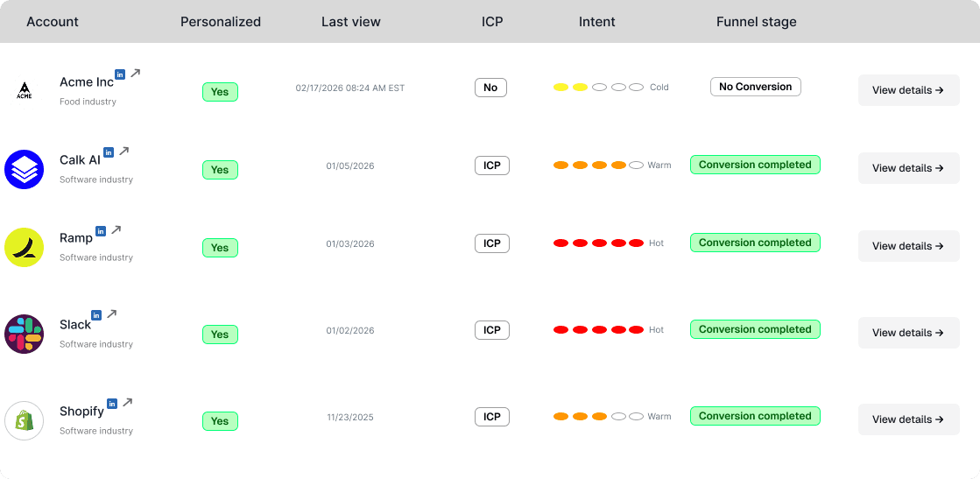The width and height of the screenshot is (980, 479).
Task: Open Shopify LinkedIn icon
Action: [112, 404]
